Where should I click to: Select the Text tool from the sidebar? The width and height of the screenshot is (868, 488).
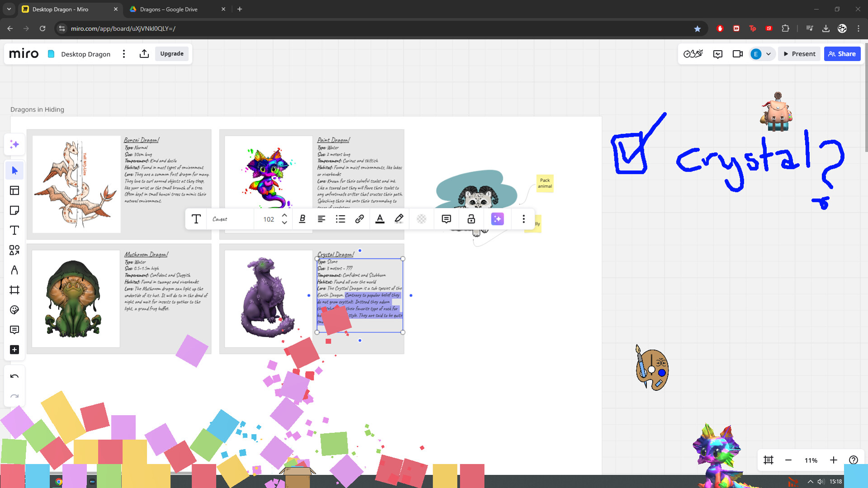click(x=14, y=230)
